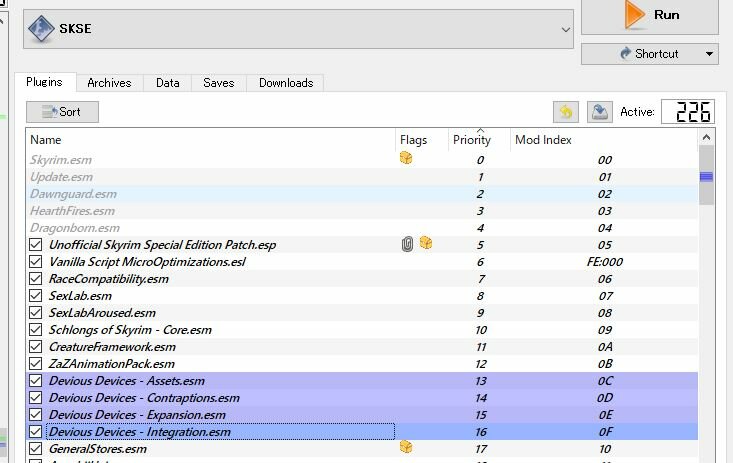Image resolution: width=733 pixels, height=463 pixels.
Task: Click the Unofficial Patch archive box icon
Action: (x=425, y=243)
